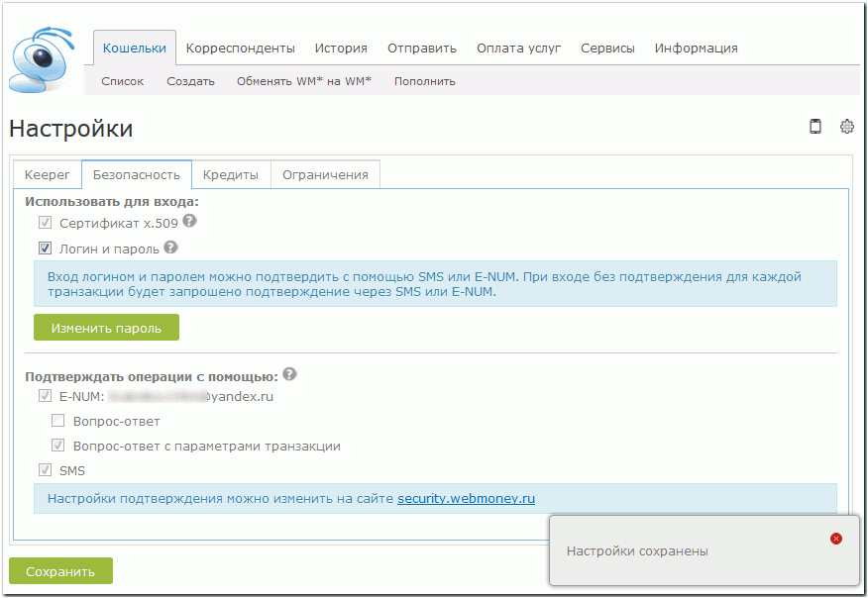
Task: Open help next to Подтверждать операции с помощью
Action: point(289,375)
